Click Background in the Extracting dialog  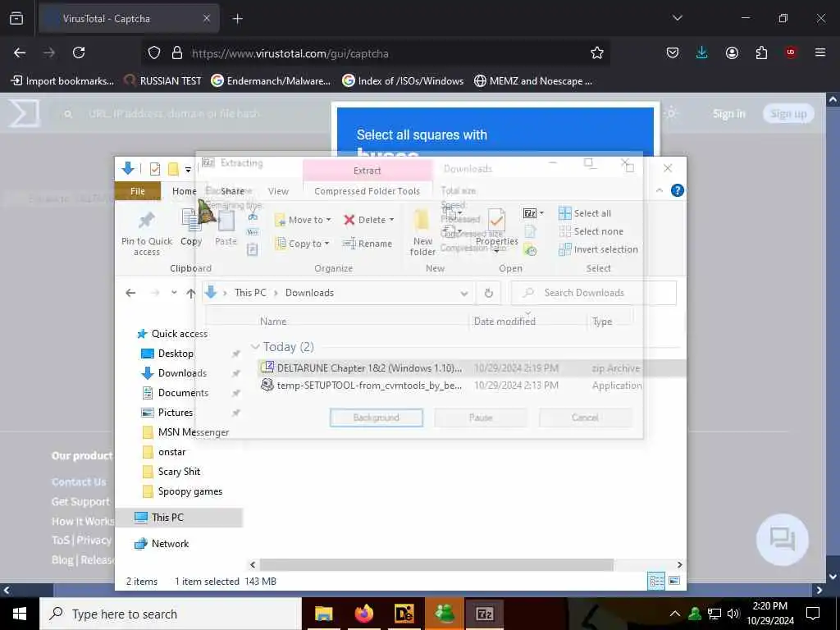pos(376,418)
